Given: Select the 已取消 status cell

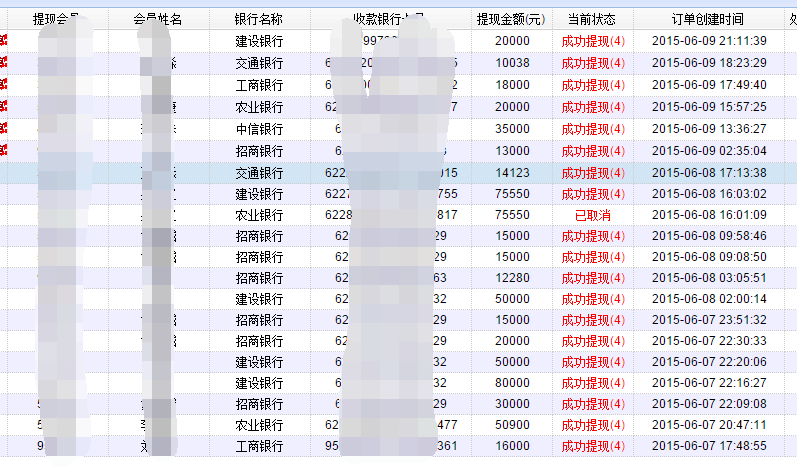Looking at the screenshot, I should point(593,215).
